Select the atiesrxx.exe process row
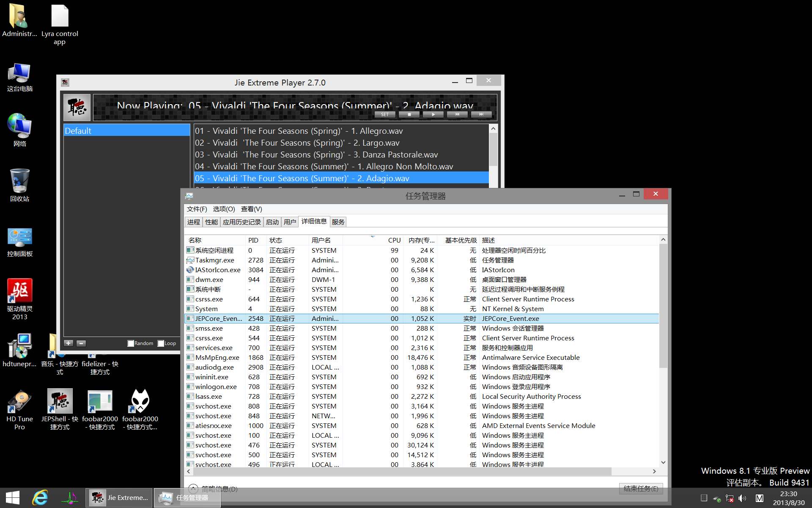Image resolution: width=812 pixels, height=508 pixels. (x=422, y=425)
